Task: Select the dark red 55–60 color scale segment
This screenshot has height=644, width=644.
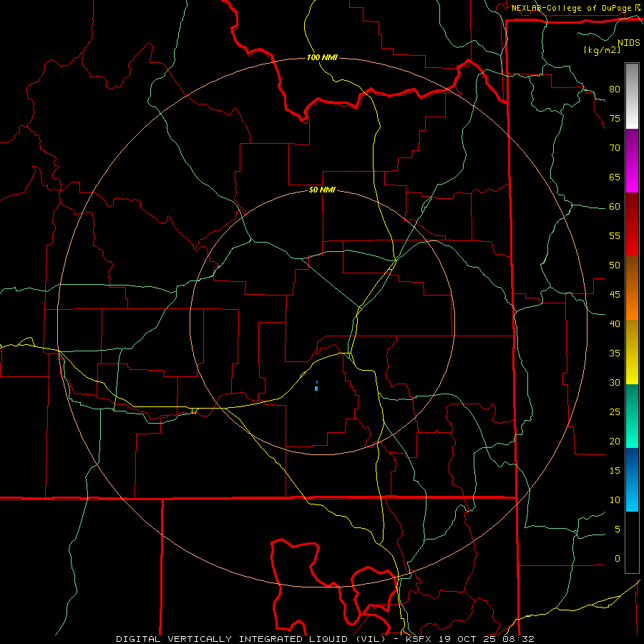Action: 632,225
